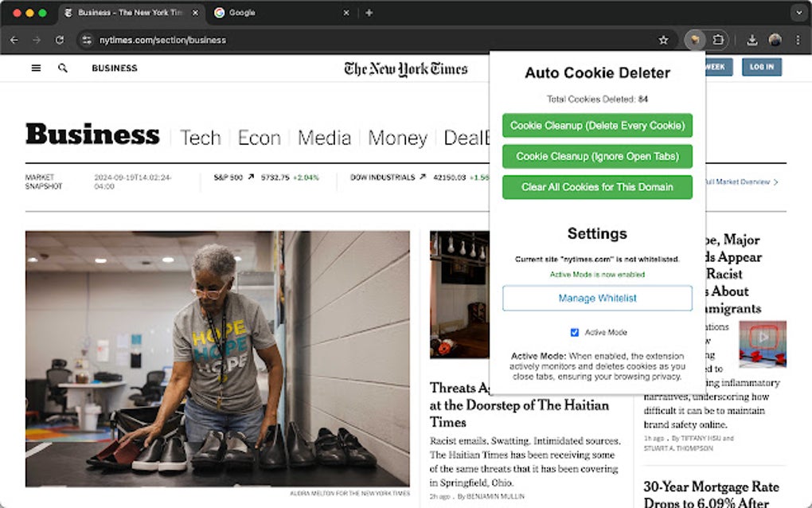
Task: Close the Business - New York Times tab
Action: (195, 13)
